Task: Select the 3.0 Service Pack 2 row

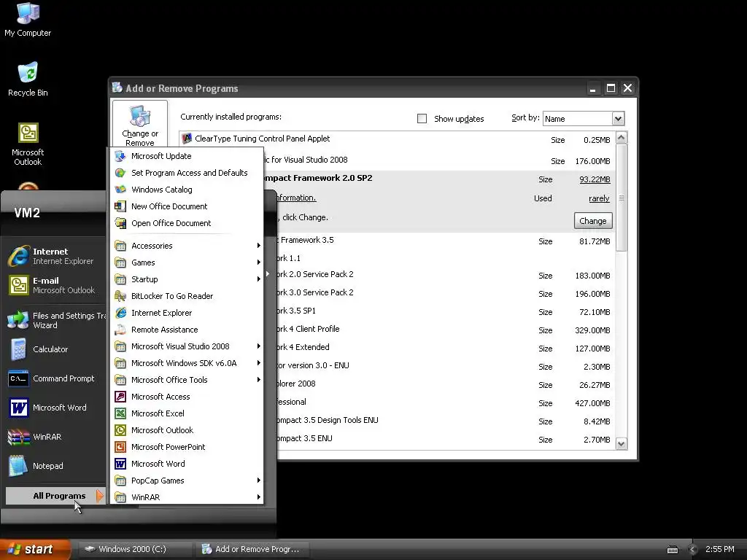Action: pos(398,293)
